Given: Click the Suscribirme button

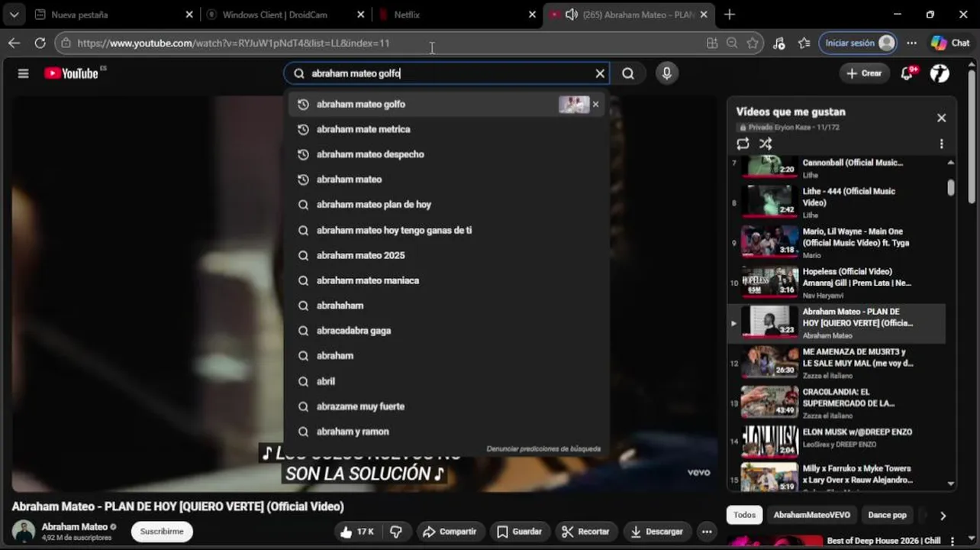Looking at the screenshot, I should 162,532.
